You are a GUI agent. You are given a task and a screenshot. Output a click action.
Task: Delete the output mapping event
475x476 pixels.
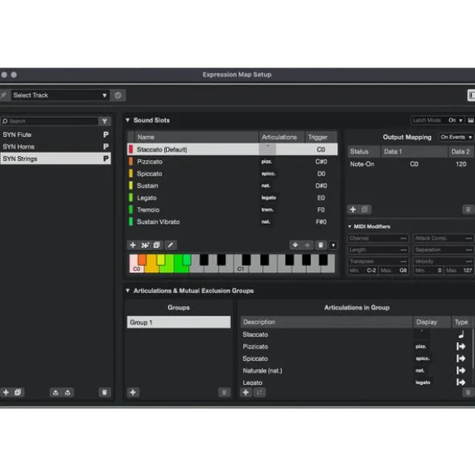[468, 209]
